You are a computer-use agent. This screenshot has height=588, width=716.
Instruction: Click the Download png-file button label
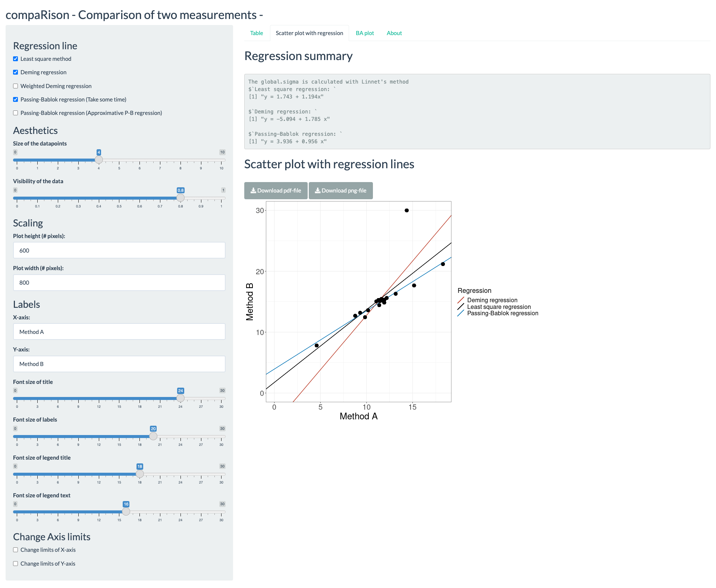pos(344,191)
